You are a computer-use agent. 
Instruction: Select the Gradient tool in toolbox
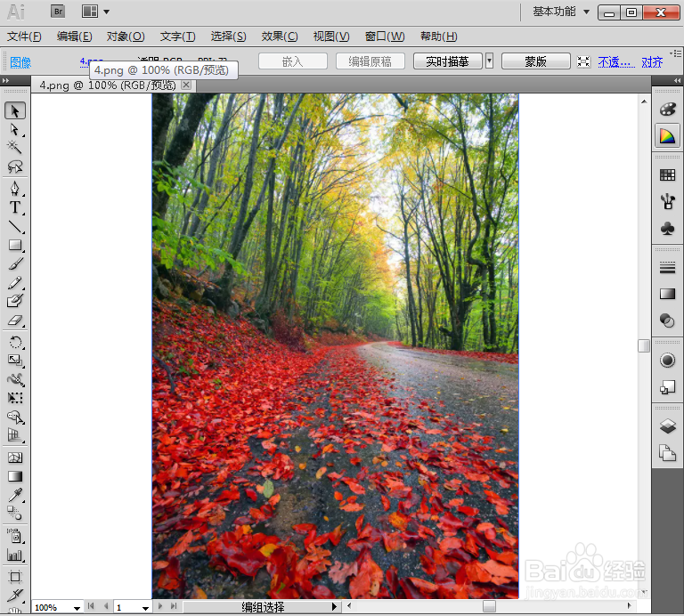pos(15,476)
